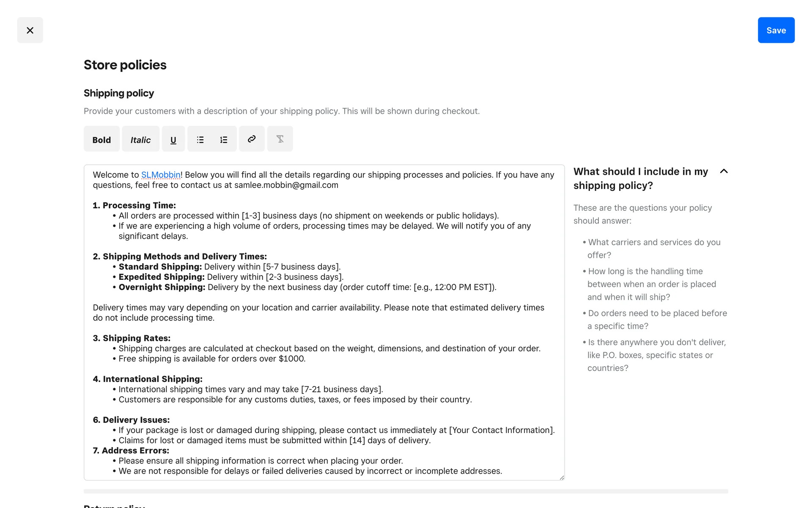Image resolution: width=812 pixels, height=508 pixels.
Task: Insert a bulleted list
Action: 200,139
